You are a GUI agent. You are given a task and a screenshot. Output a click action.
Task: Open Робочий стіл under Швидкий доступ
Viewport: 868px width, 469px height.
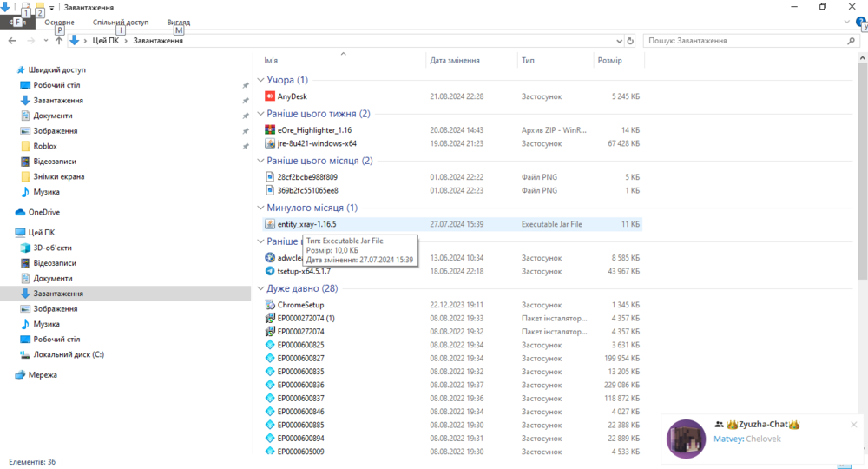click(56, 85)
